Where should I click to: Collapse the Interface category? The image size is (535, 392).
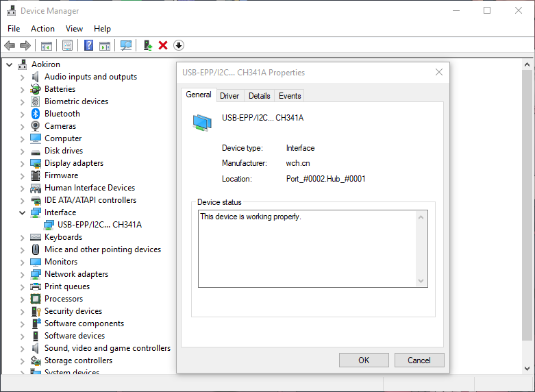(x=22, y=212)
